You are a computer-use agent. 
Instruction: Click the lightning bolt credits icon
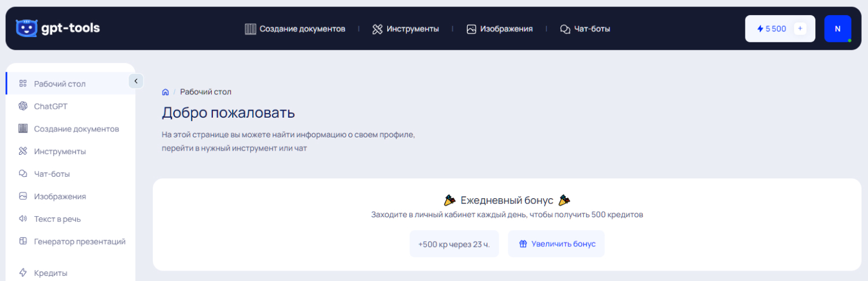[760, 28]
